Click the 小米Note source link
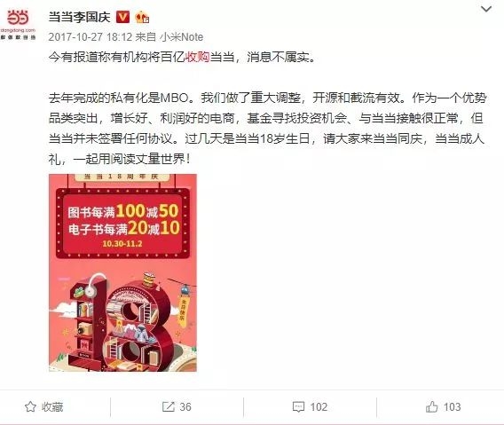The height and width of the screenshot is (425, 504). 182,37
